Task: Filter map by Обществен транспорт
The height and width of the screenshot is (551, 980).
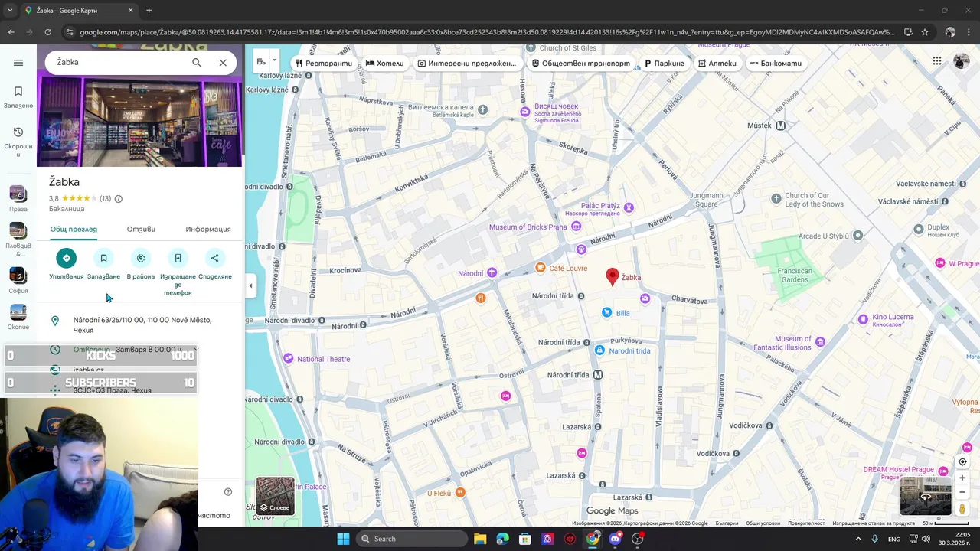Action: click(580, 64)
